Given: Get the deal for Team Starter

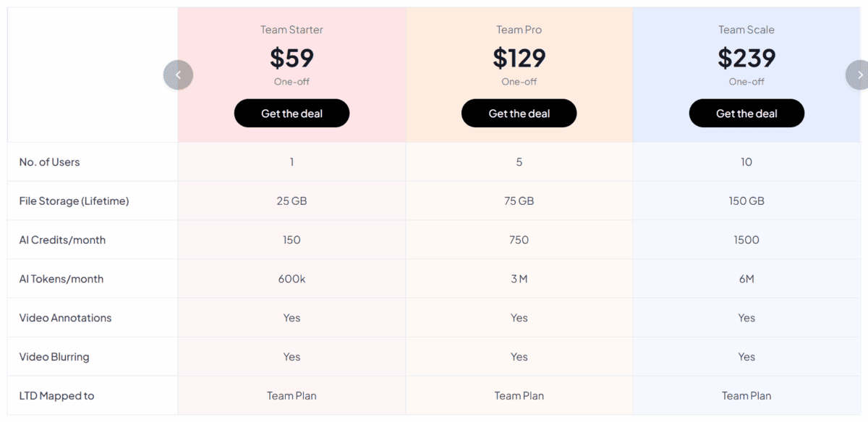Looking at the screenshot, I should click(292, 114).
